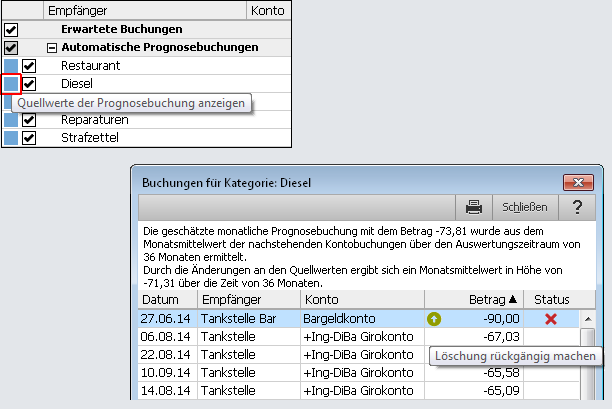The image size is (612, 409).
Task: Sort by the Datum column header
Action: click(165, 299)
